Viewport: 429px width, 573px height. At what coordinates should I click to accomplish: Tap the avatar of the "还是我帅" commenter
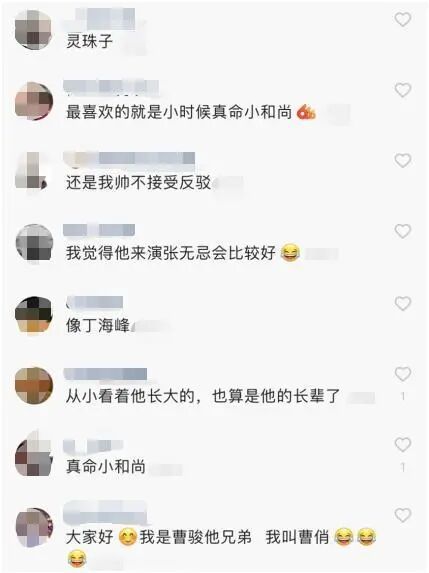click(x=32, y=171)
